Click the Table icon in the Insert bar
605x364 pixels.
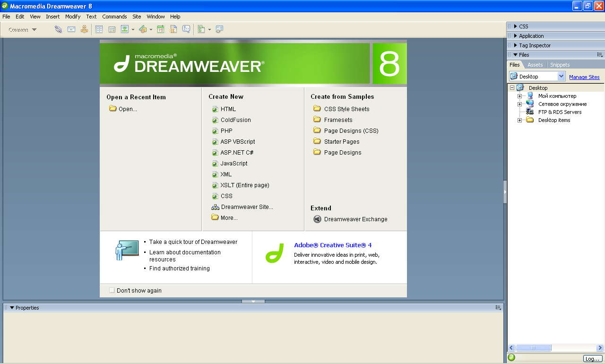point(99,29)
